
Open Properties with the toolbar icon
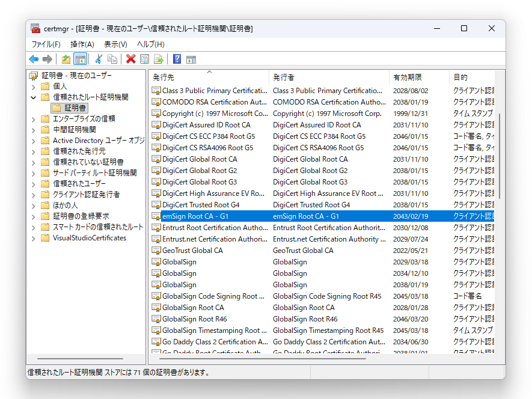tap(144, 59)
